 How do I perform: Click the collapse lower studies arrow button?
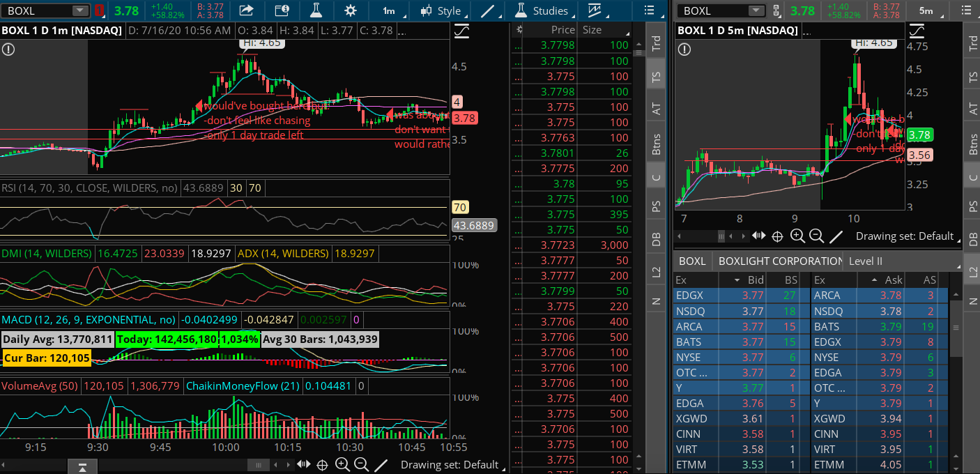(x=82, y=466)
